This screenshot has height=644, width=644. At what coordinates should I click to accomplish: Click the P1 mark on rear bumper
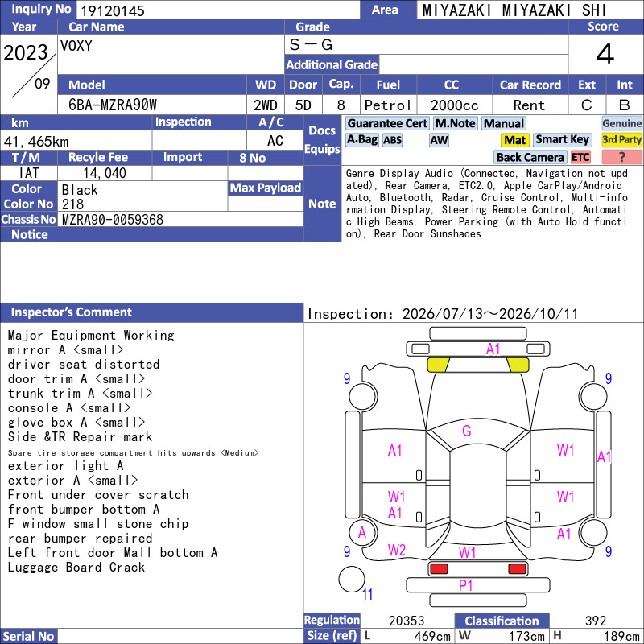[465, 586]
